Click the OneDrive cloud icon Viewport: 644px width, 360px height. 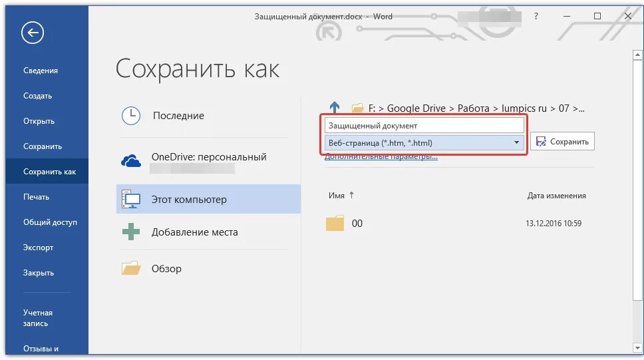[x=131, y=160]
